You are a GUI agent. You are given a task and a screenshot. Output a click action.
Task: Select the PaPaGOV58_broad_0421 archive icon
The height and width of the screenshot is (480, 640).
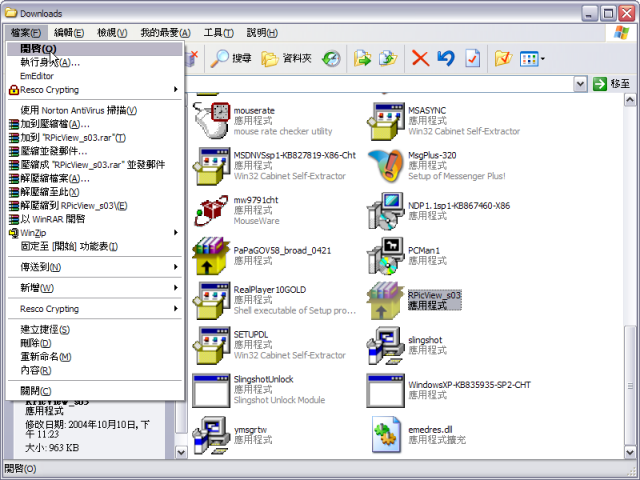pos(211,256)
